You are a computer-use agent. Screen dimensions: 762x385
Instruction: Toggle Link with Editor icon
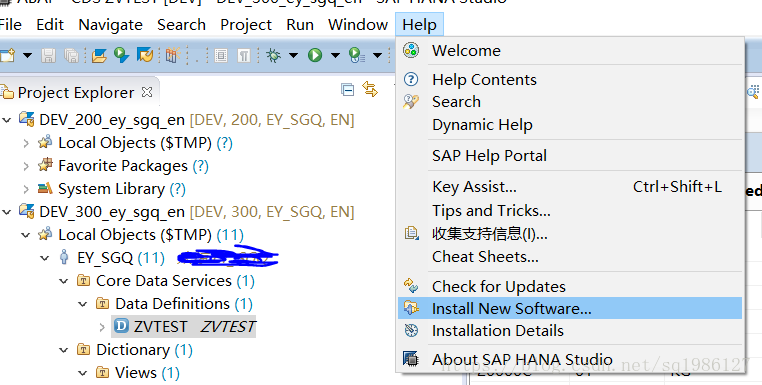[x=370, y=89]
